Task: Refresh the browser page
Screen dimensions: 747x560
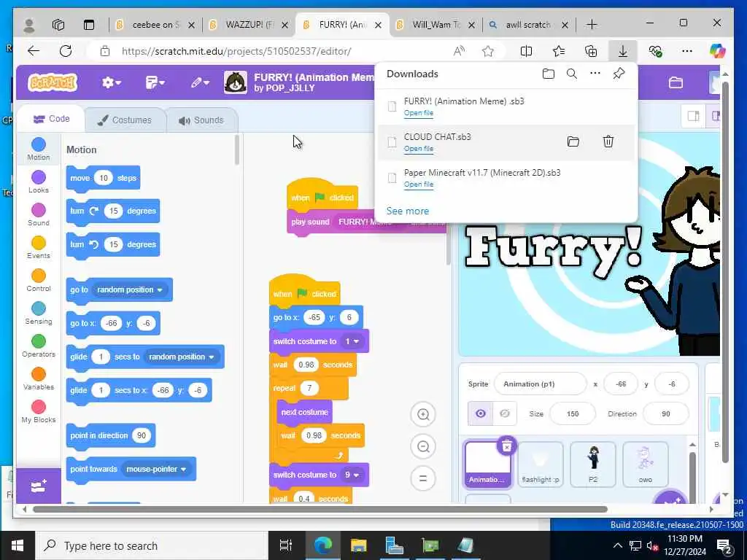Action: pos(66,51)
